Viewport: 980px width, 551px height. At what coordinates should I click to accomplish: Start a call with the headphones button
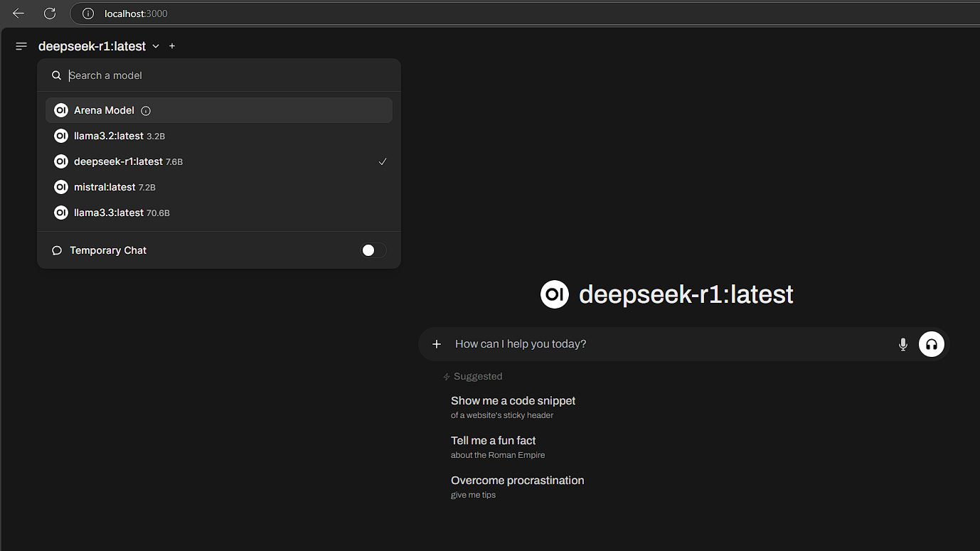coord(932,344)
